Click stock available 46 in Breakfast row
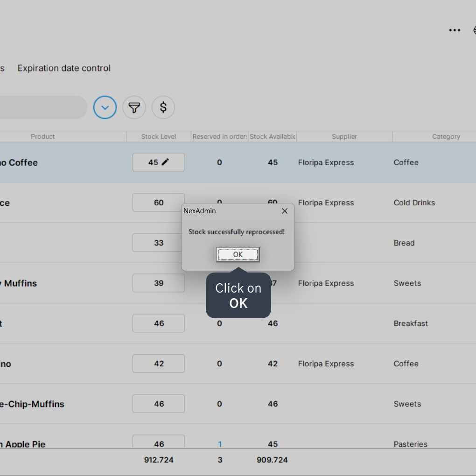Viewport: 476px width, 476px height. (273, 323)
